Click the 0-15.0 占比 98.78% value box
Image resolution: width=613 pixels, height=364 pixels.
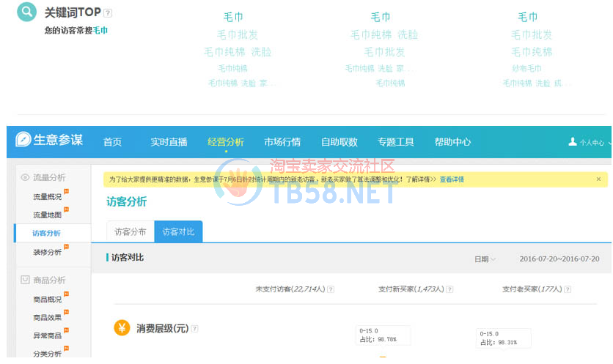click(x=383, y=335)
